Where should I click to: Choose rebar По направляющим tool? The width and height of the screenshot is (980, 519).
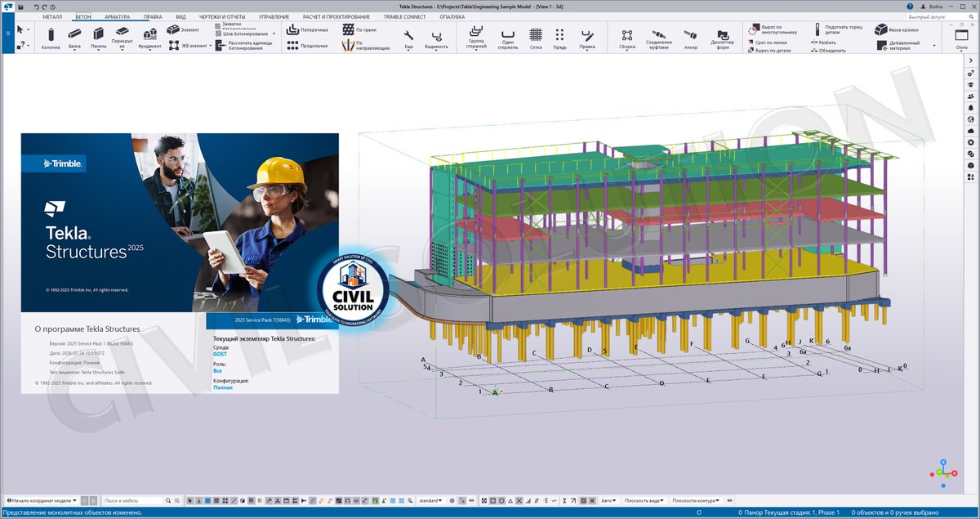[366, 46]
